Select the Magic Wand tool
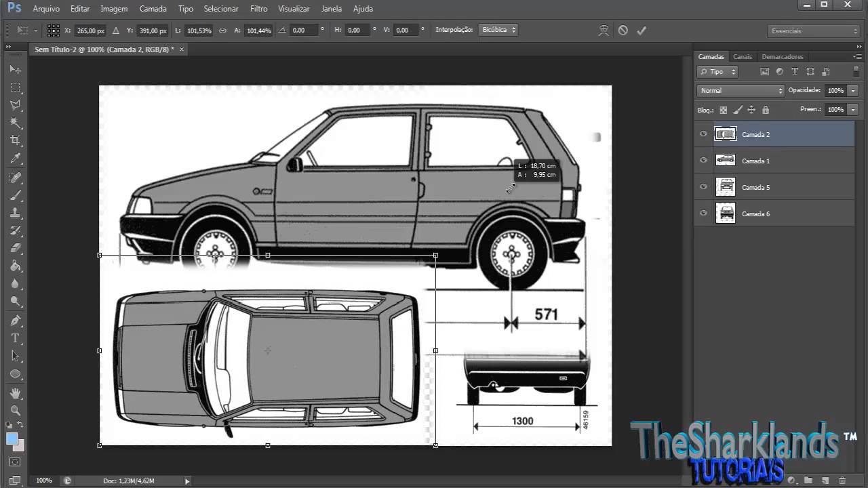The image size is (868, 488). coord(15,123)
